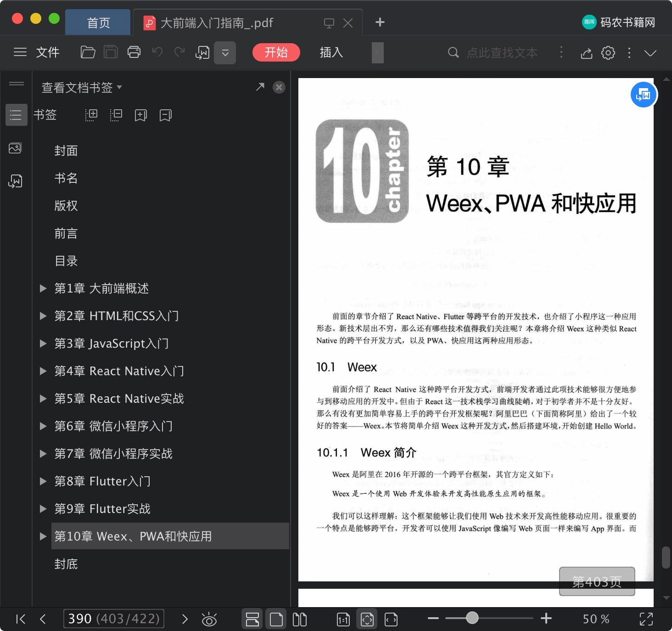This screenshot has height=631, width=672.
Task: Expand 第4章 React Native入门 bookmark
Action: coord(43,371)
